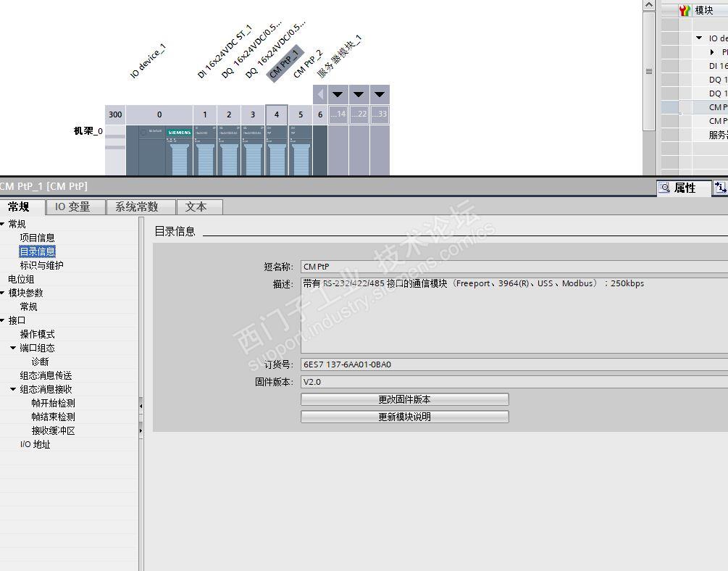Select 电位组 in the tree
This screenshot has height=571, width=728.
[x=21, y=279]
